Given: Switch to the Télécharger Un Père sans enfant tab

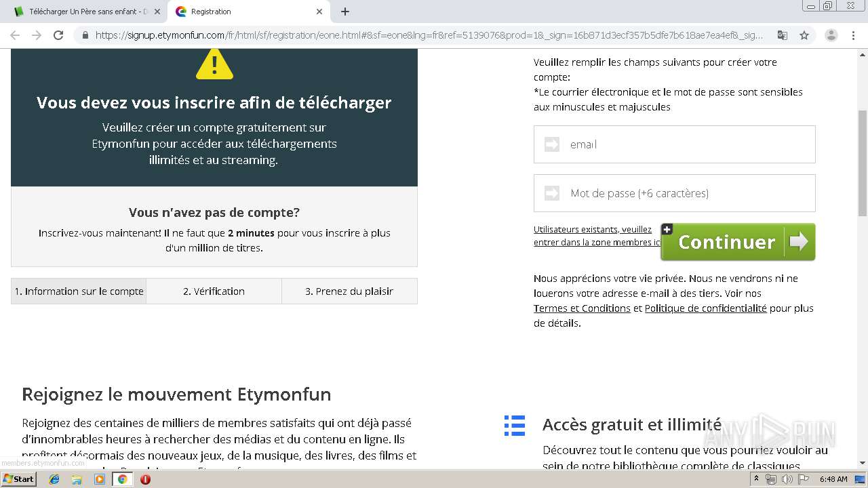Looking at the screenshot, I should tap(87, 12).
